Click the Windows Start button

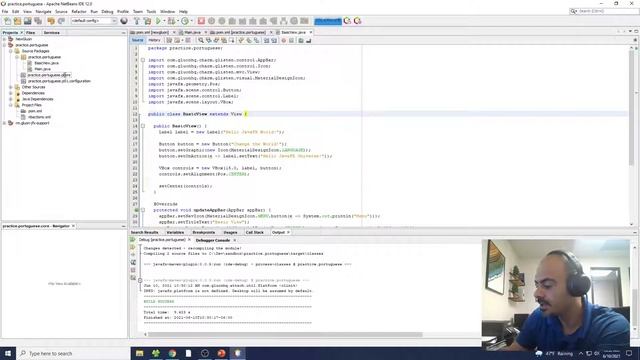pyautogui.click(x=8, y=353)
